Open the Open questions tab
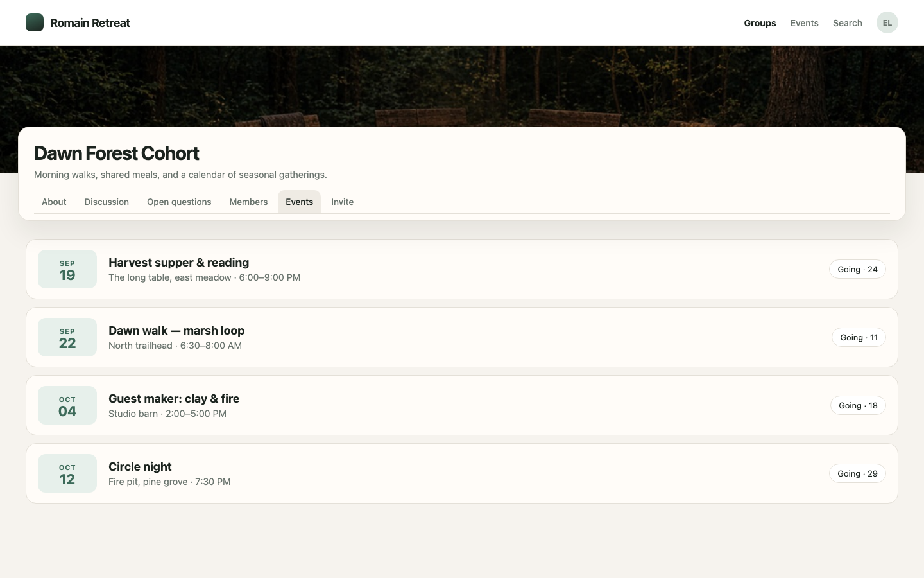Screen dimensions: 924x578 pyautogui.click(x=179, y=202)
